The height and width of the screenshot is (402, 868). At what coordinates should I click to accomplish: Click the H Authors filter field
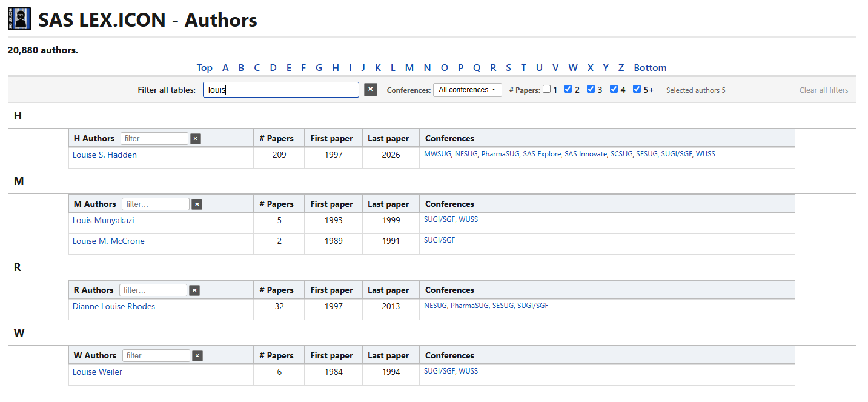click(154, 139)
